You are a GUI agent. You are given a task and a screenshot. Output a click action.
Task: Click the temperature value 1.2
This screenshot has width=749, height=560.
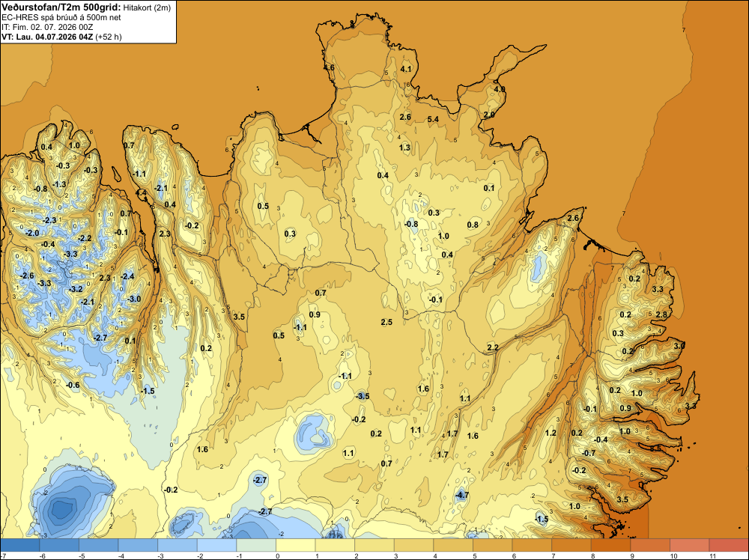(551, 433)
